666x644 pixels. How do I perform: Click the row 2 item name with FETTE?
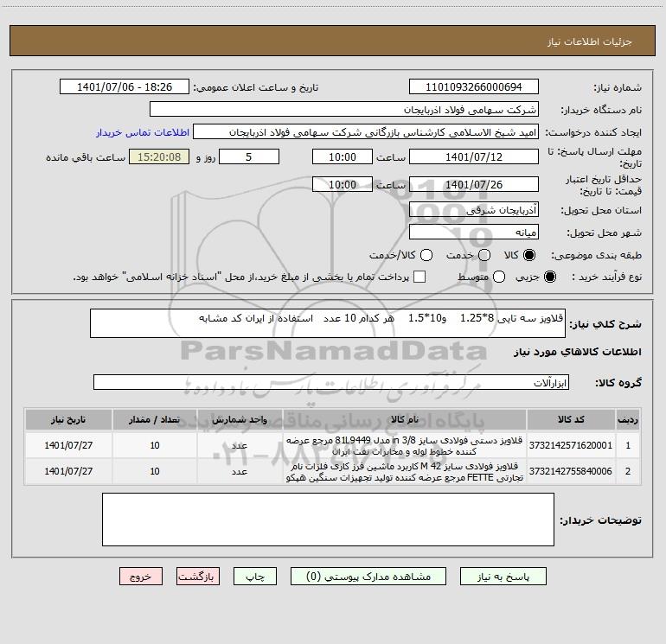[405, 472]
